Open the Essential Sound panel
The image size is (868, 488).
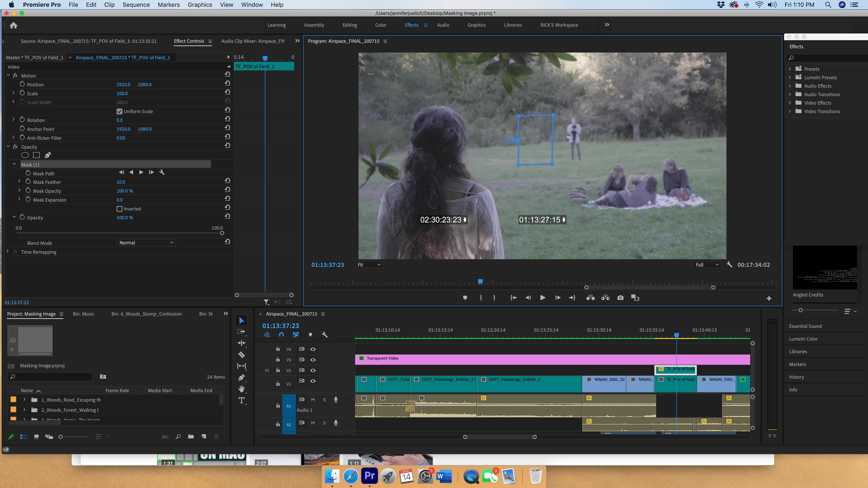805,326
